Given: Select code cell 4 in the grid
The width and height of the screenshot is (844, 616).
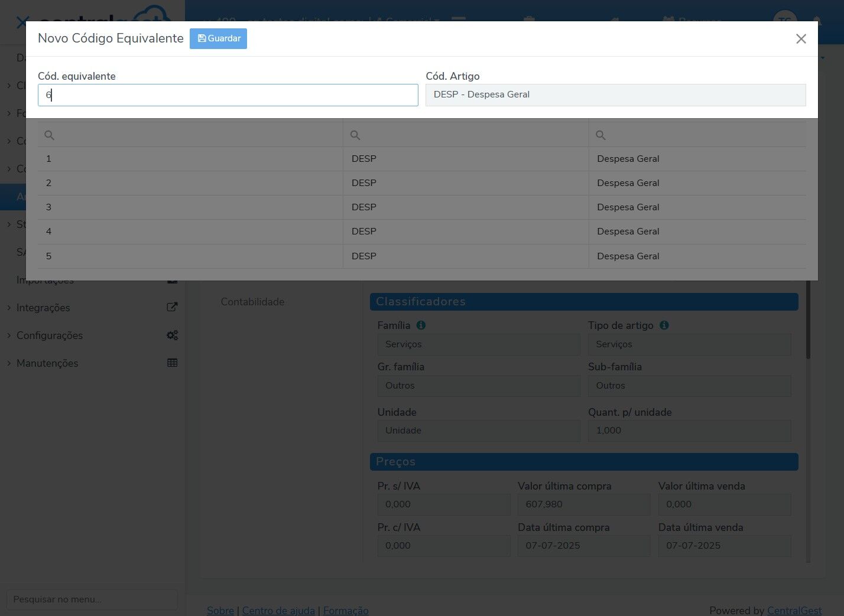Looking at the screenshot, I should tap(190, 232).
